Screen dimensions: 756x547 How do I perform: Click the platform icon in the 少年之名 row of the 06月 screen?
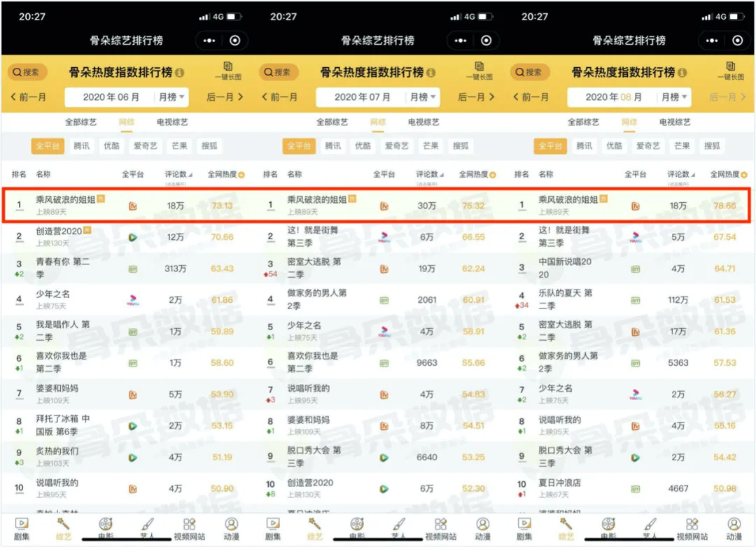pyautogui.click(x=132, y=300)
